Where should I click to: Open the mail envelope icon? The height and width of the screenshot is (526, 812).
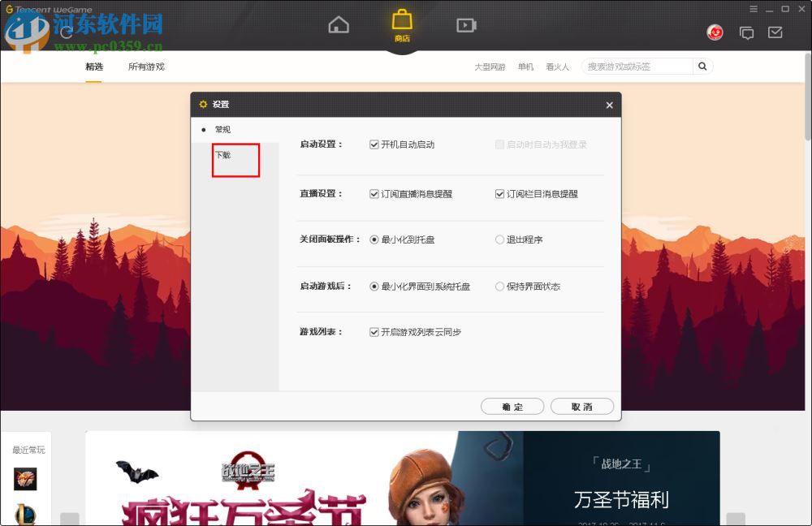click(x=775, y=32)
